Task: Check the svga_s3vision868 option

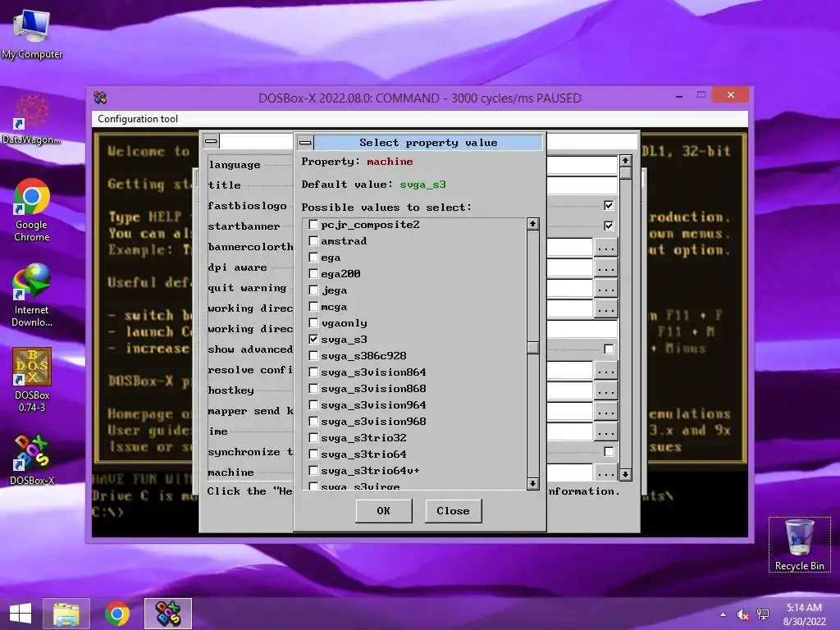Action: (314, 388)
